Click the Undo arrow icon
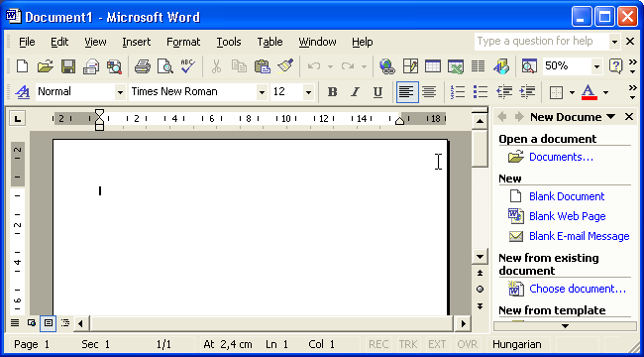The height and width of the screenshot is (357, 644). coord(314,65)
